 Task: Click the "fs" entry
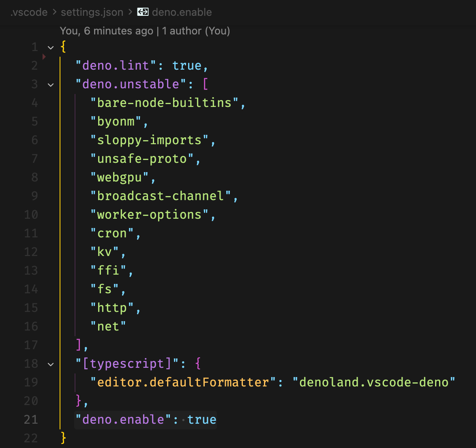105,289
